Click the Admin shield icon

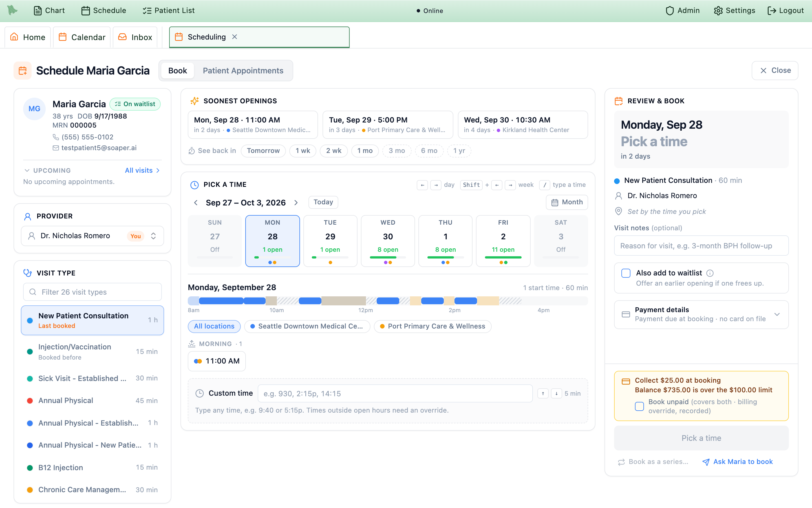click(670, 11)
